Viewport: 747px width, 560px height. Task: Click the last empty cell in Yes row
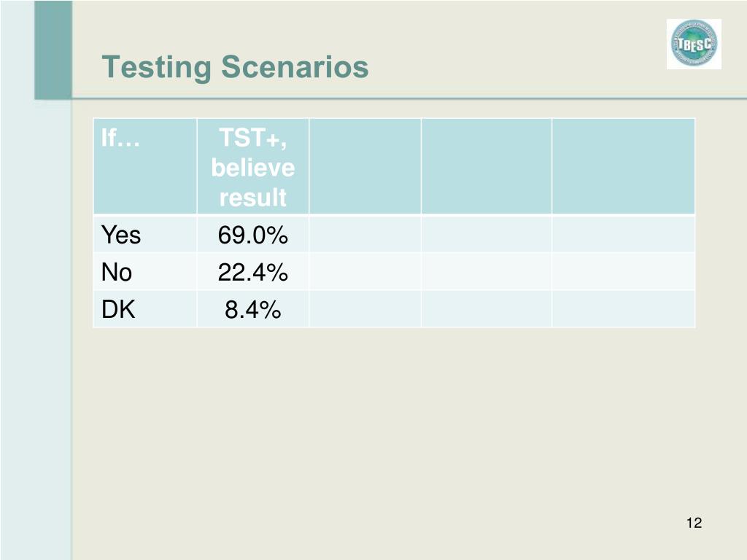pos(624,234)
